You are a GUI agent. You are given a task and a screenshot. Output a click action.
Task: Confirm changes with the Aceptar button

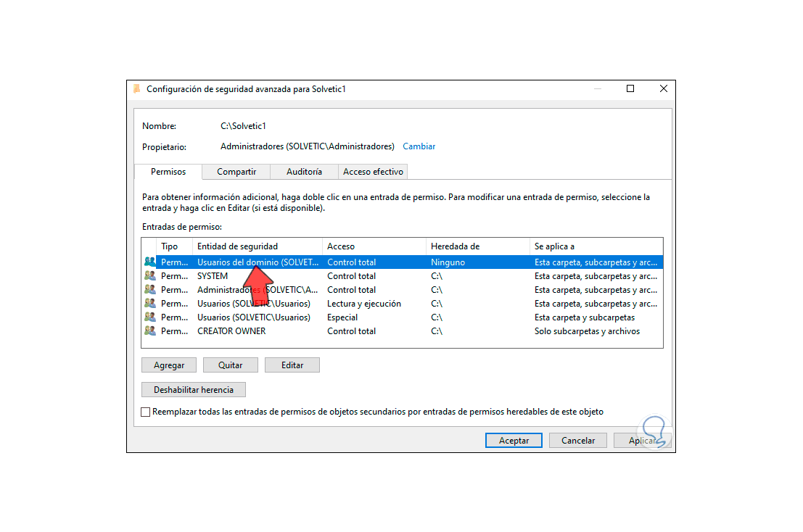point(513,440)
